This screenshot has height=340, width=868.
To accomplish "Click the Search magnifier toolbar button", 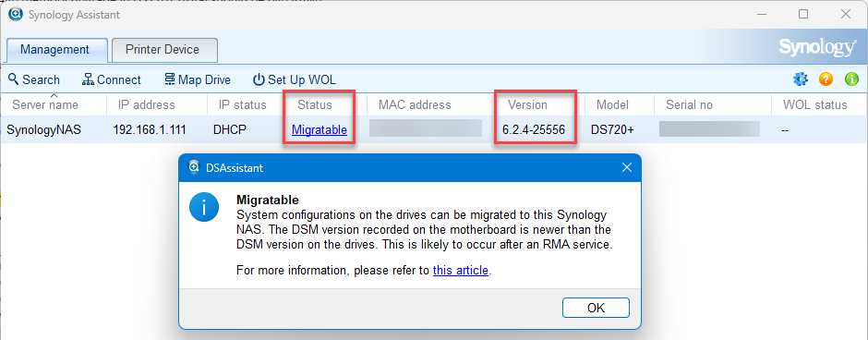I will coord(34,79).
